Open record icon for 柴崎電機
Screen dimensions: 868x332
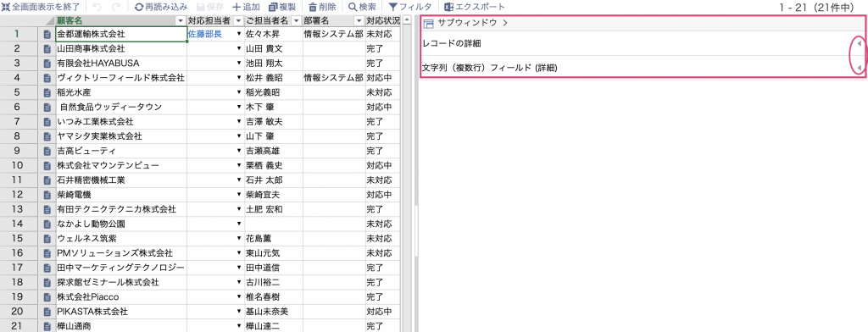pos(47,195)
